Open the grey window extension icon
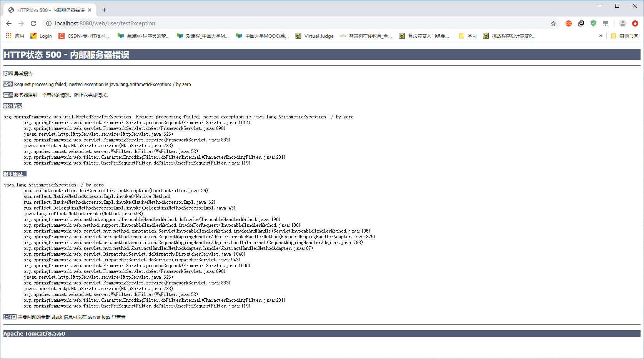Screen dimensions: 644x359 (x=606, y=23)
